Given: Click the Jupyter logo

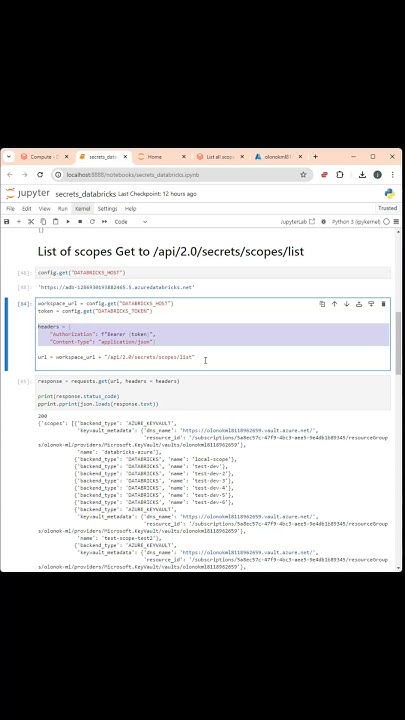Looking at the screenshot, I should click(28, 194).
